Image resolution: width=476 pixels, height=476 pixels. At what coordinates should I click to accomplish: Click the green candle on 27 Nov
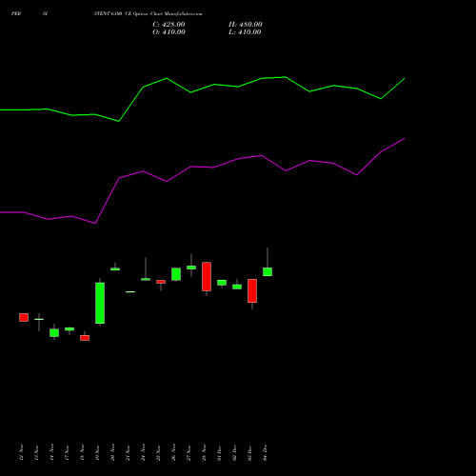pos(191,268)
